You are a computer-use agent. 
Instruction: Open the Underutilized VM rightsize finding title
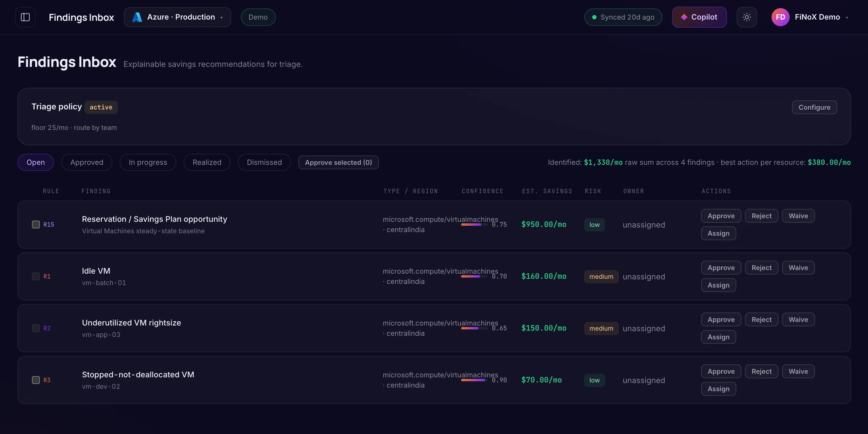131,323
